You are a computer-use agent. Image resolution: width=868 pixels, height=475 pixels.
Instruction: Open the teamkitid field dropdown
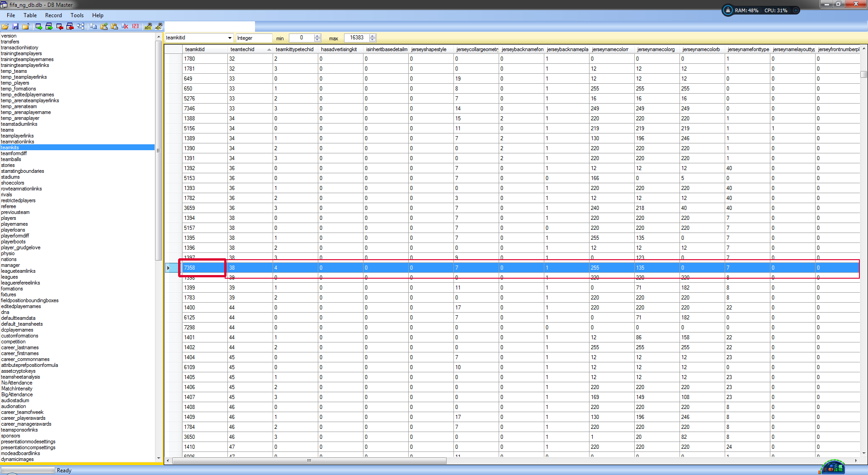(x=230, y=38)
